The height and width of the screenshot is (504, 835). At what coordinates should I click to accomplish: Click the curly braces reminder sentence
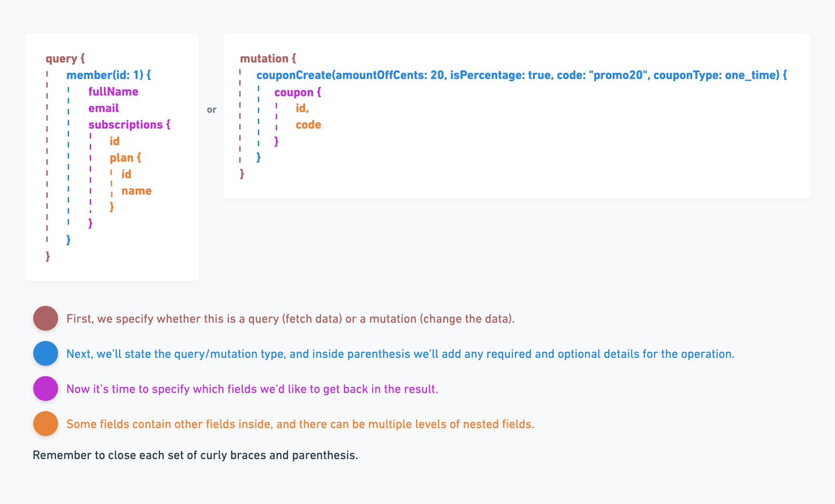[195, 455]
